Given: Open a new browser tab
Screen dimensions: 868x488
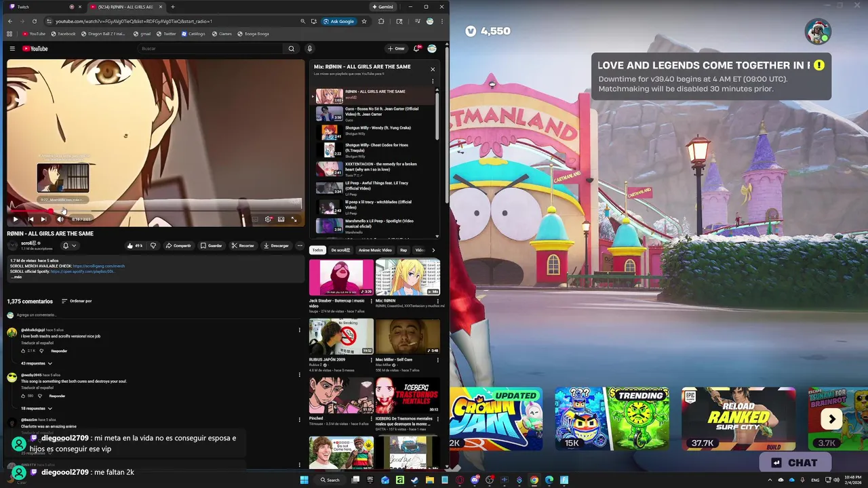Looking at the screenshot, I should pyautogui.click(x=172, y=7).
